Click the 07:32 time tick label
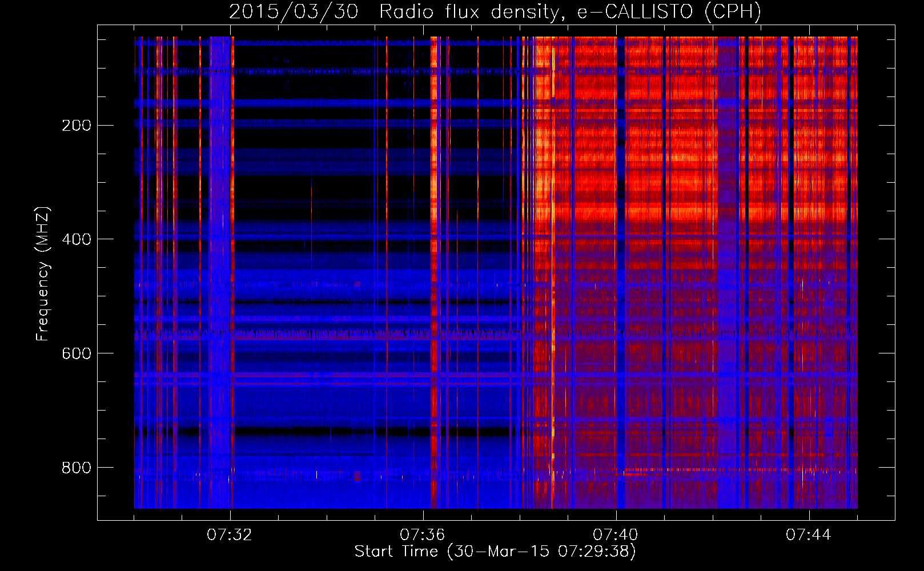 tap(230, 535)
